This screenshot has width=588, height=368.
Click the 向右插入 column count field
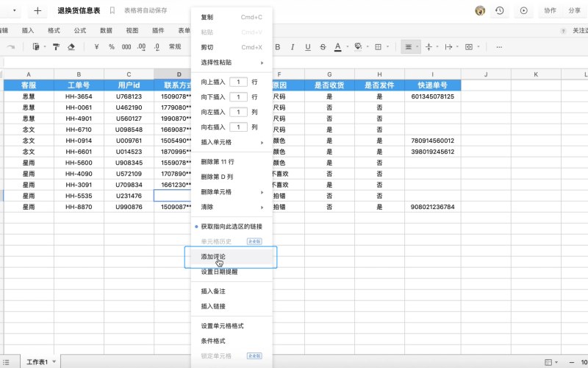(238, 127)
